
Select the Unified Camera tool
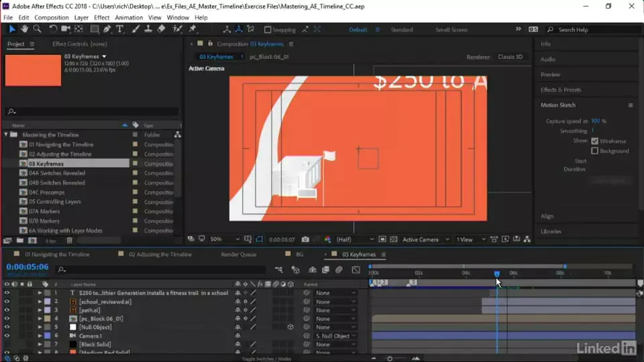[65, 29]
